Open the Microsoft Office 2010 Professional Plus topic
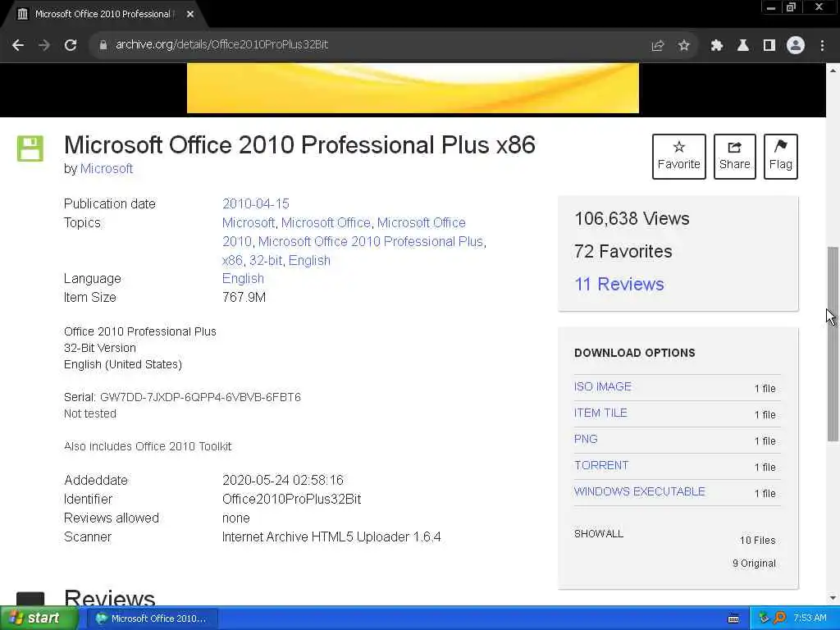 (371, 242)
